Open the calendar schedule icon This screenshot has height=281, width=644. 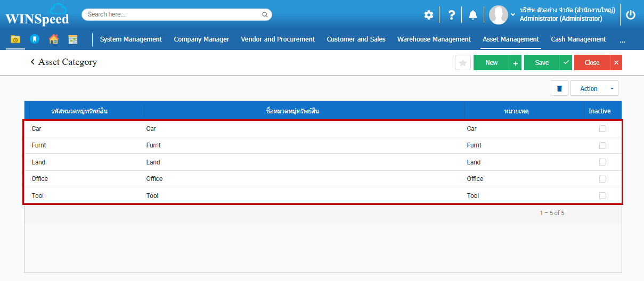pyautogui.click(x=73, y=39)
